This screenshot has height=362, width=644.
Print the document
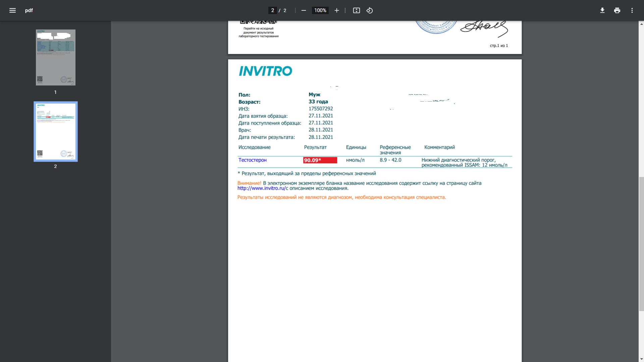617,10
